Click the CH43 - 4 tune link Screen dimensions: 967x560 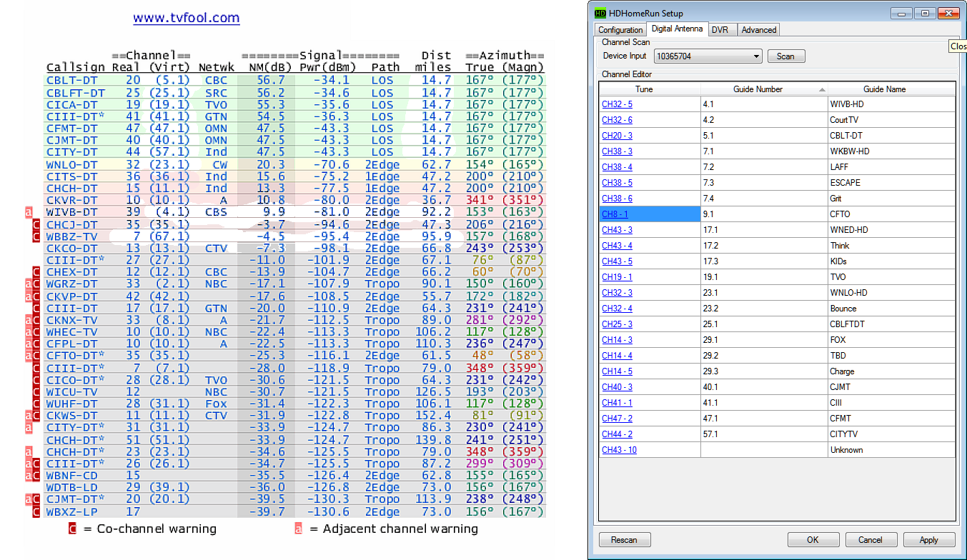point(617,246)
